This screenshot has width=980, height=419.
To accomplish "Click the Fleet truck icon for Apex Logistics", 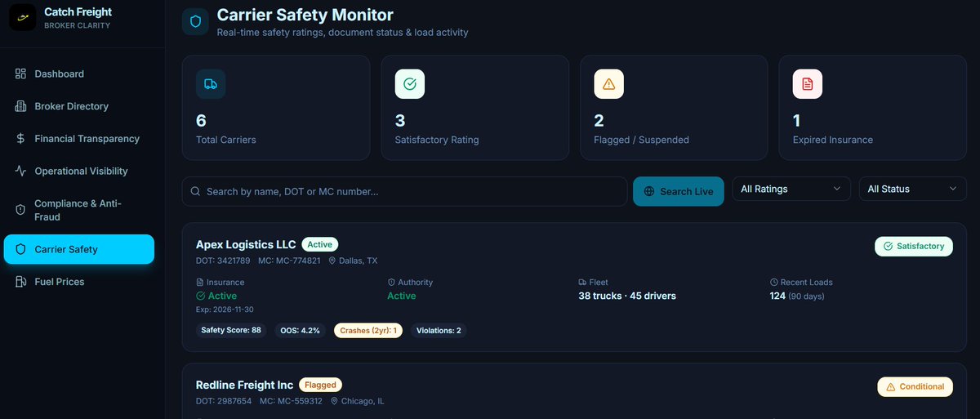I will coord(582,282).
